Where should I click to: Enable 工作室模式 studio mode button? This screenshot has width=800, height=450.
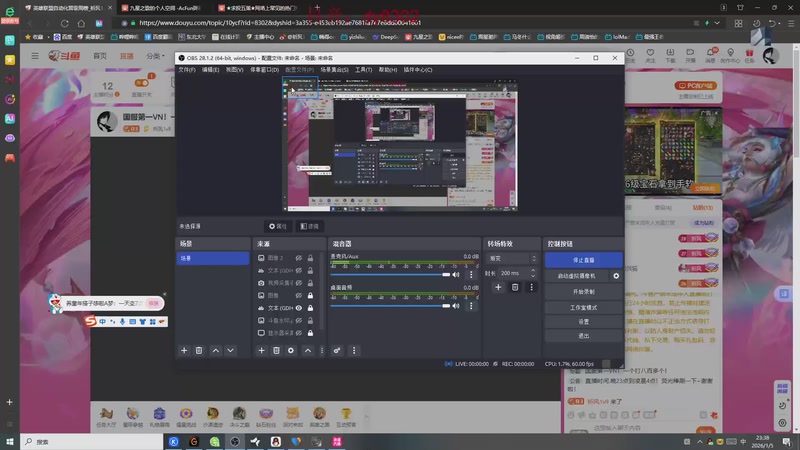[x=584, y=308]
